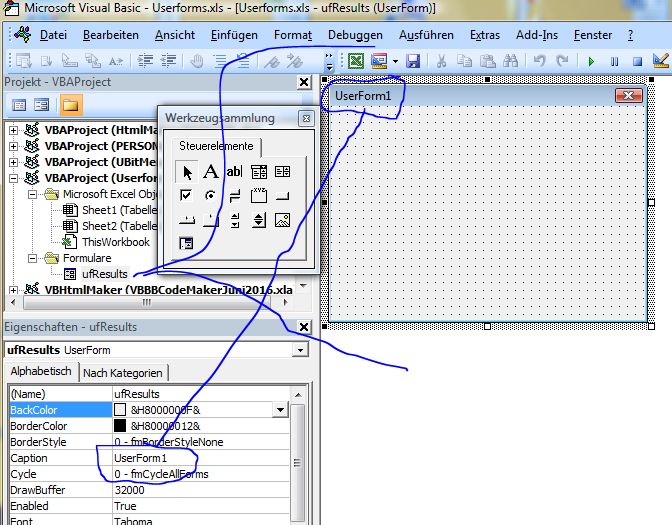Expand VBAProject (PERSON… tree node

pos(13,146)
